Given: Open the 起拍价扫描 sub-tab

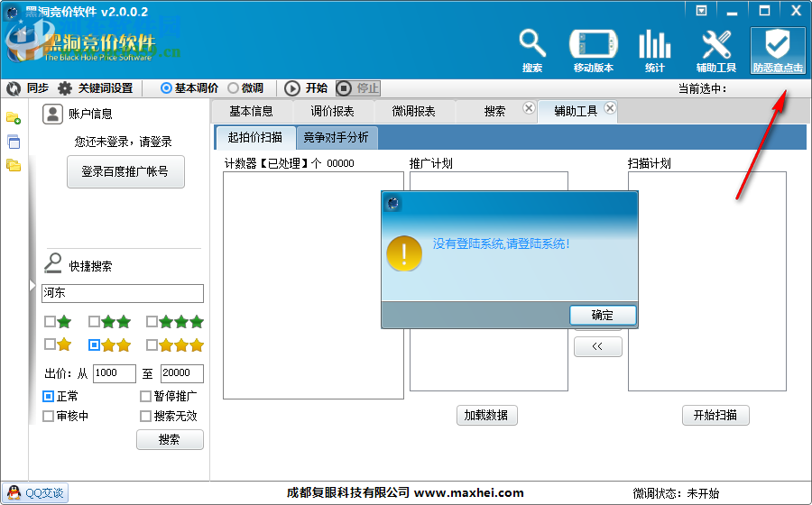Looking at the screenshot, I should click(x=255, y=137).
